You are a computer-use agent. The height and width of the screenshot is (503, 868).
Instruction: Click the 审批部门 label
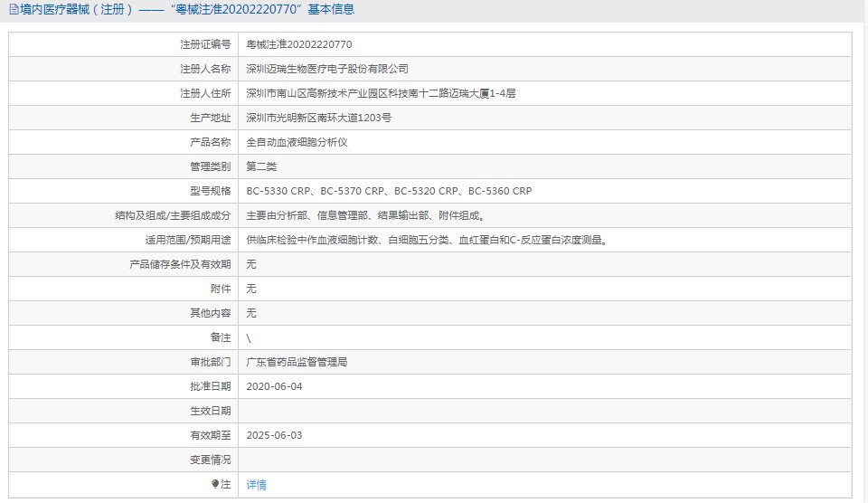(211, 361)
